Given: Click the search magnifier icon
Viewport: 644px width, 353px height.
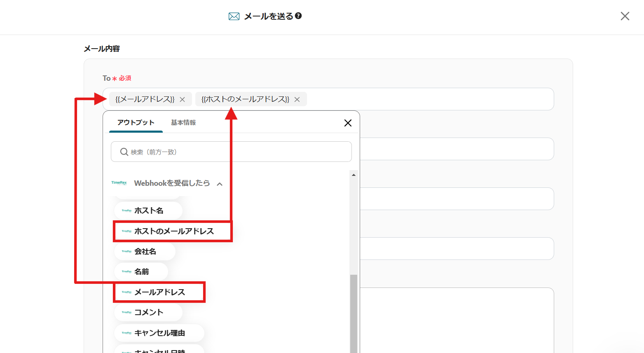Looking at the screenshot, I should (x=124, y=152).
